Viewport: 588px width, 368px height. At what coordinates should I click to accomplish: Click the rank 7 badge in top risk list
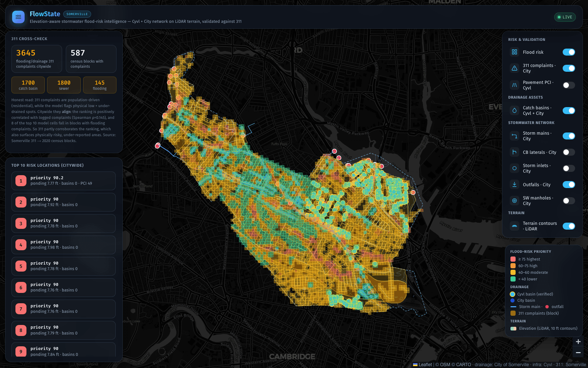point(21,309)
